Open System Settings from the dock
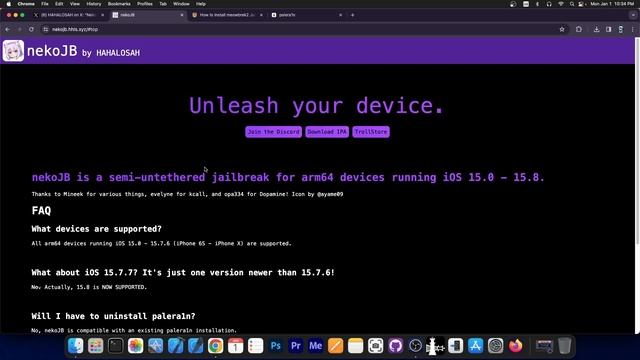Viewport: 640px width, 360px height. tap(496, 346)
